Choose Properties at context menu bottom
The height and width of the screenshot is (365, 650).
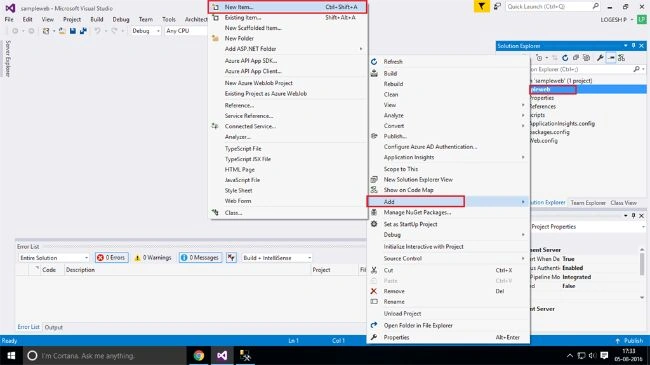[448, 337]
